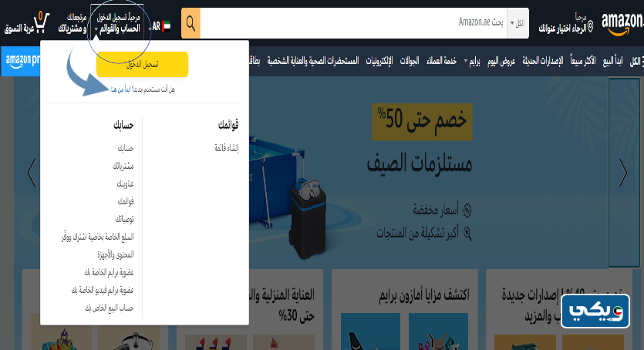This screenshot has height=350, width=644.
Task: Go to previous carousel banner arrow
Action: tap(32, 173)
